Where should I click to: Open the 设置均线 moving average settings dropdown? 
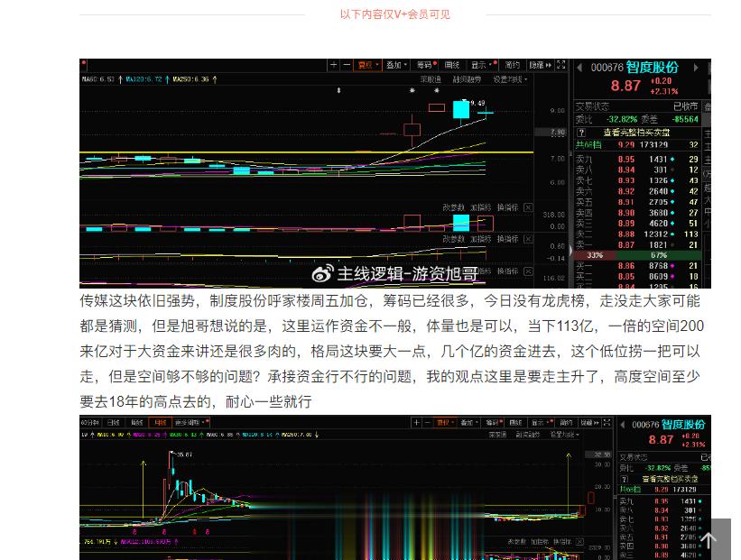tap(510, 78)
